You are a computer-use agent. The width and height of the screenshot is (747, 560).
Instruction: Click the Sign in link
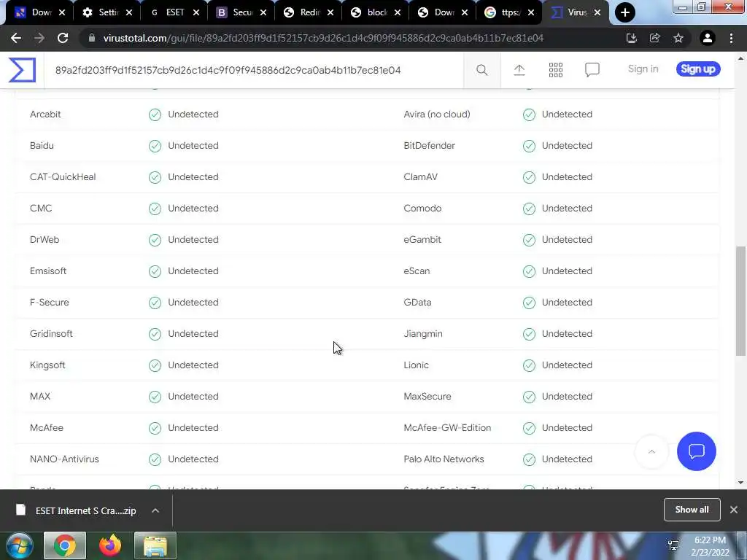[643, 69]
